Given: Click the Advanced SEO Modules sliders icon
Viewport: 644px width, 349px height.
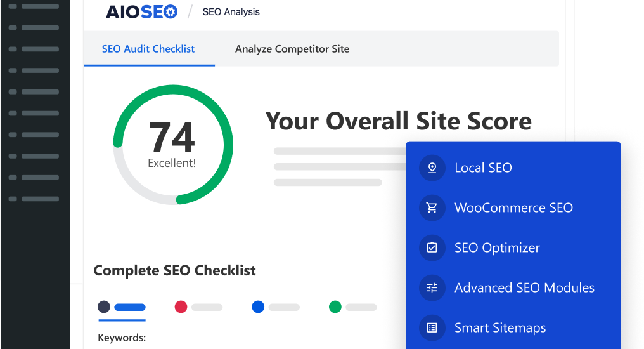Looking at the screenshot, I should click(432, 287).
